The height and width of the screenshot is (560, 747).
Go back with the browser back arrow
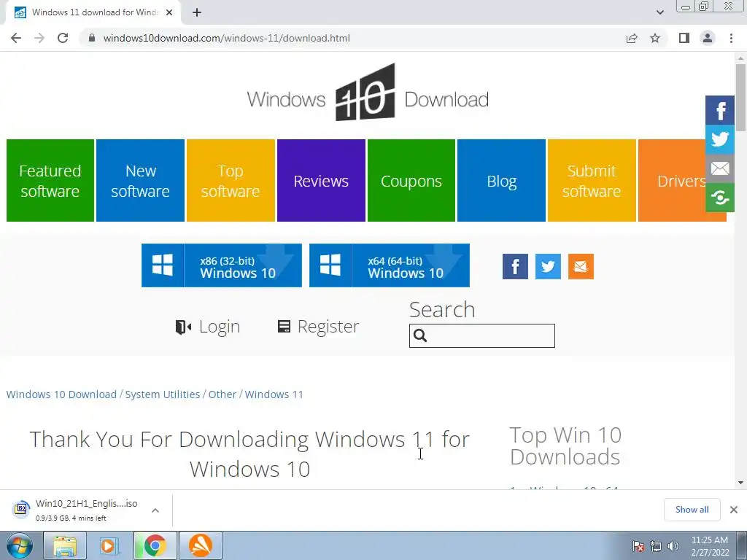16,38
